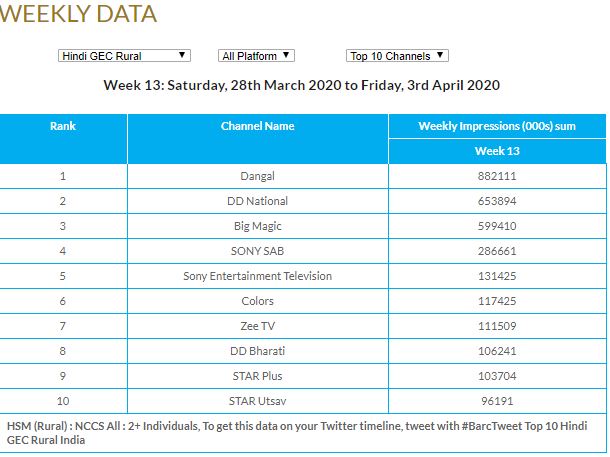The image size is (610, 457).
Task: Click the WEEKLY DATA heading
Action: (79, 14)
